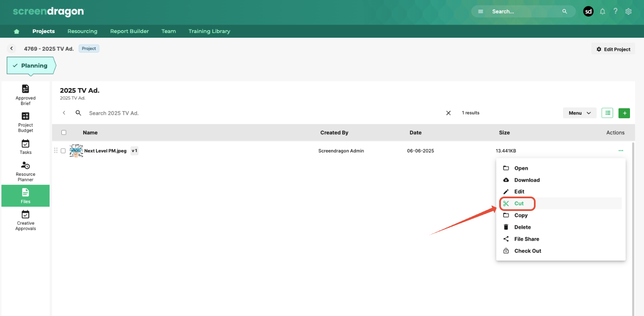Click the magnifier icon in top search bar
644x316 pixels.
(x=564, y=11)
